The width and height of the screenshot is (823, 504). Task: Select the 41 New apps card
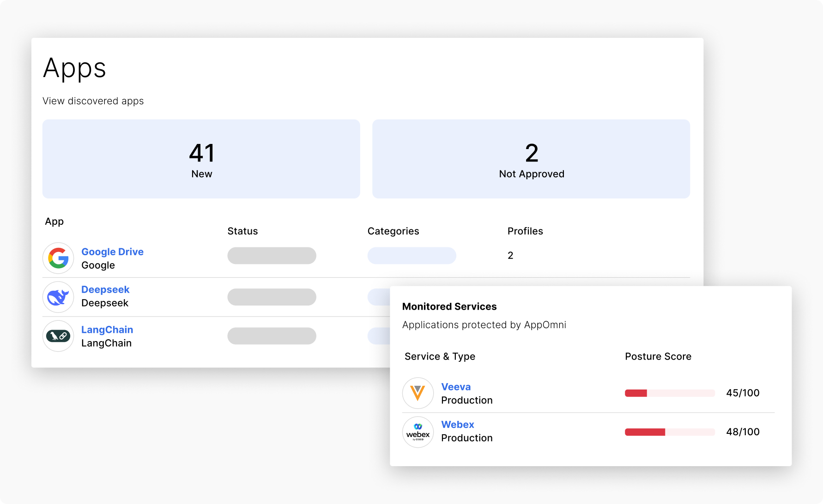click(x=201, y=159)
